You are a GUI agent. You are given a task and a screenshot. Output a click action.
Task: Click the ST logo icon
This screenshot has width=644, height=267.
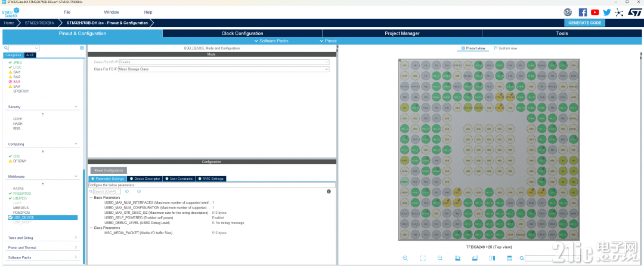(634, 13)
